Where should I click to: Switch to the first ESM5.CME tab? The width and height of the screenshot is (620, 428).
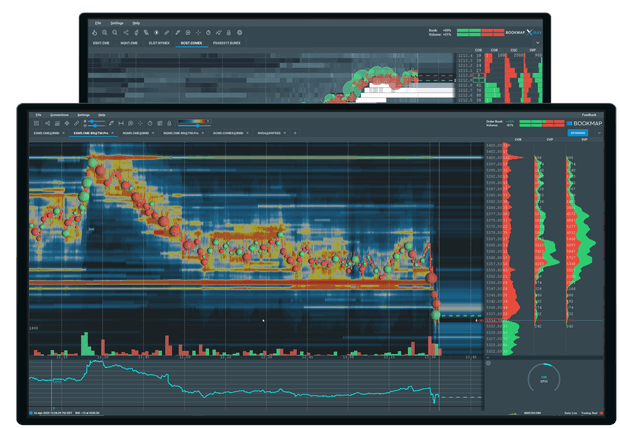46,133
